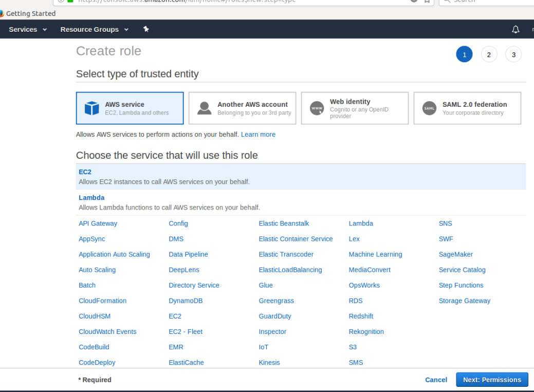Click the AWS service cube icon

click(91, 108)
